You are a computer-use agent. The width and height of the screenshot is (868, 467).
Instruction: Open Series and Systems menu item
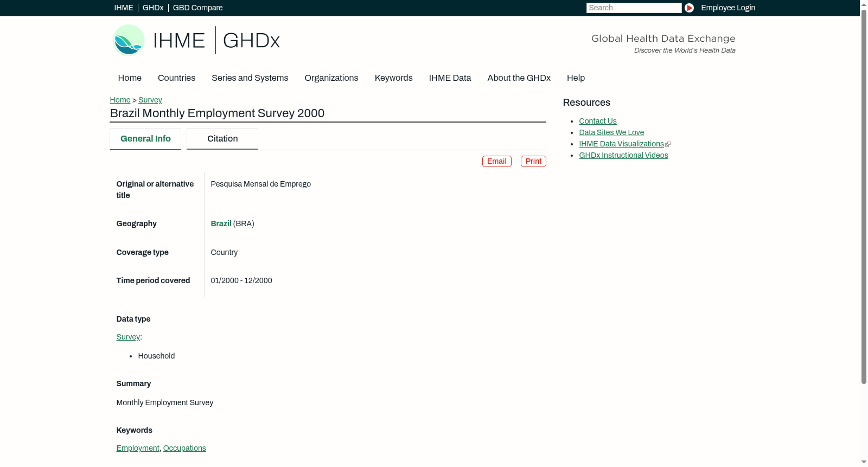coord(250,78)
